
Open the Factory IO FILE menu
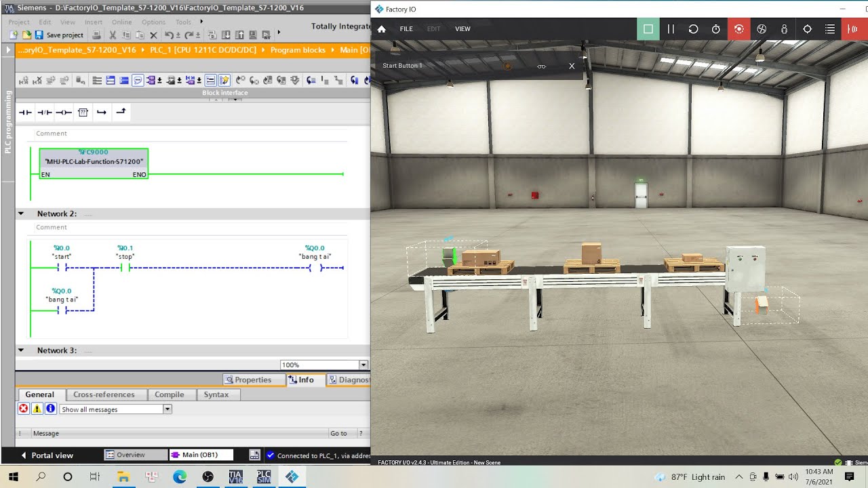coord(406,29)
